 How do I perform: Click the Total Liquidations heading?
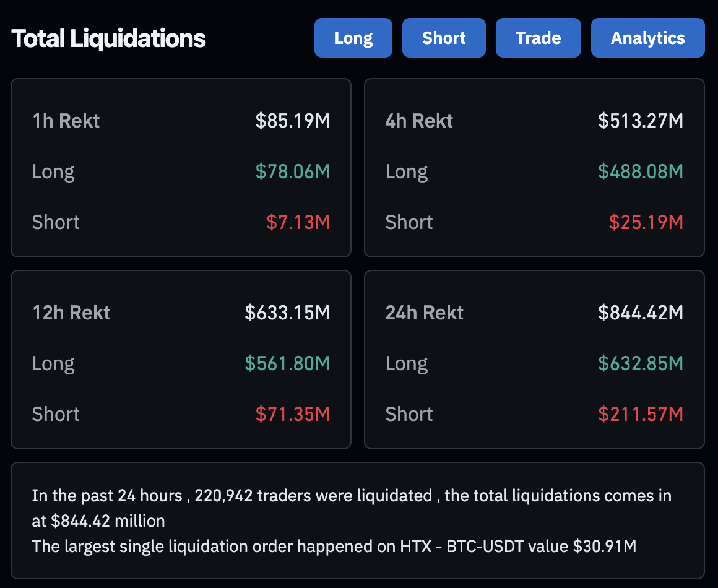click(109, 38)
